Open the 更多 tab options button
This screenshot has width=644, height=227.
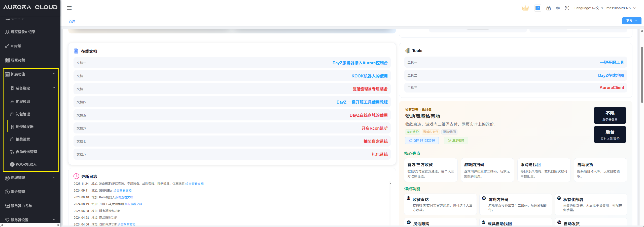point(631,21)
